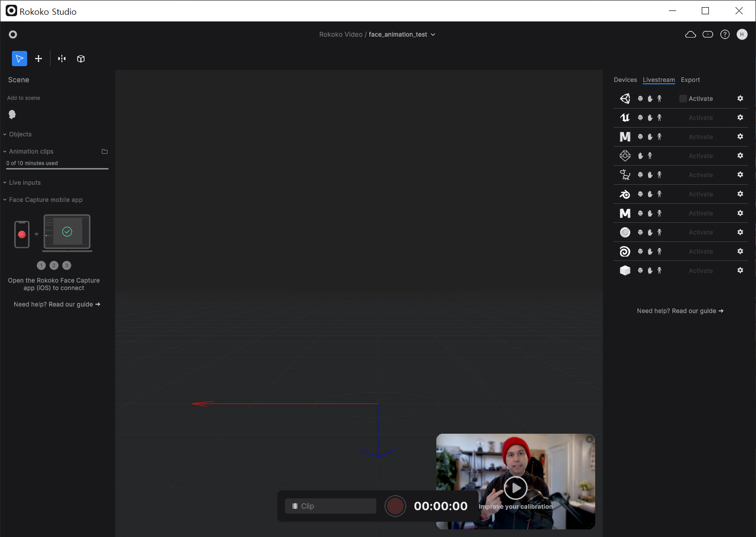Open the help question mark icon
Screen dimensions: 756x537
coord(725,34)
